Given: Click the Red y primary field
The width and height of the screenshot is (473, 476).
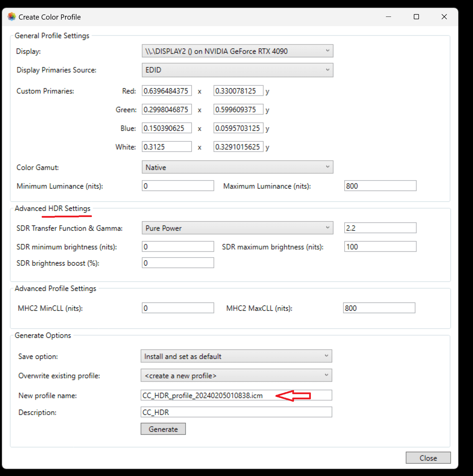Looking at the screenshot, I should pos(238,91).
